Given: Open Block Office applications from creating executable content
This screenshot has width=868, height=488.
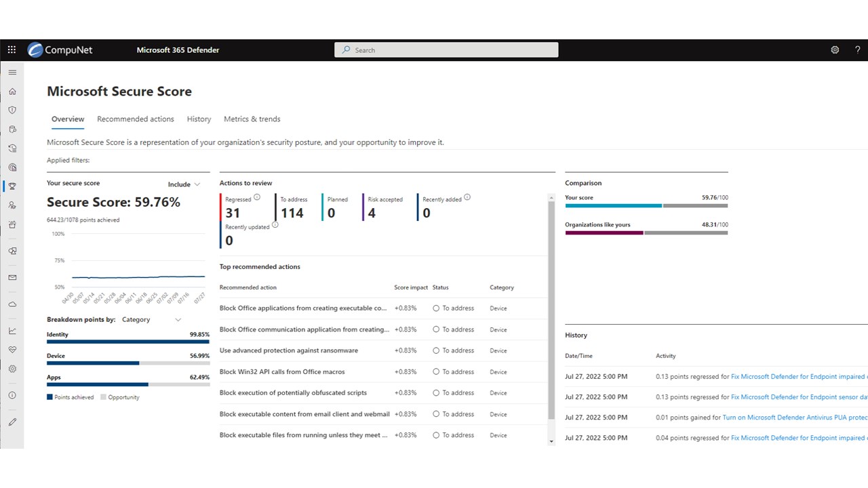Looking at the screenshot, I should point(303,308).
